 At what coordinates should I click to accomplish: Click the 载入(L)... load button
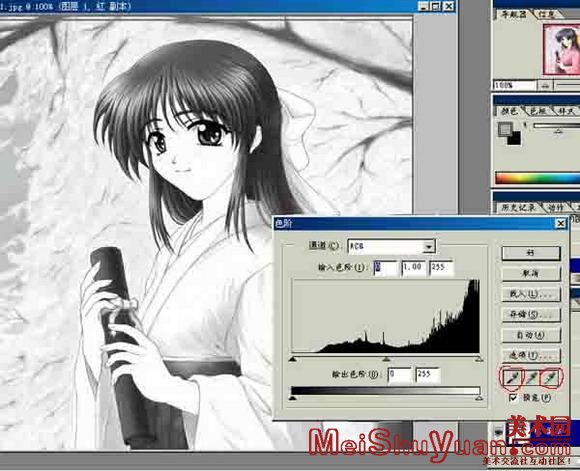click(x=531, y=295)
